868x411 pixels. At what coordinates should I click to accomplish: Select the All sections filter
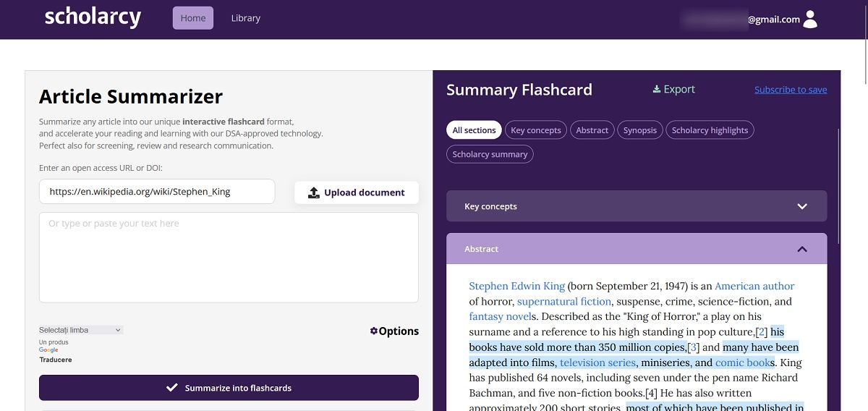coord(474,130)
